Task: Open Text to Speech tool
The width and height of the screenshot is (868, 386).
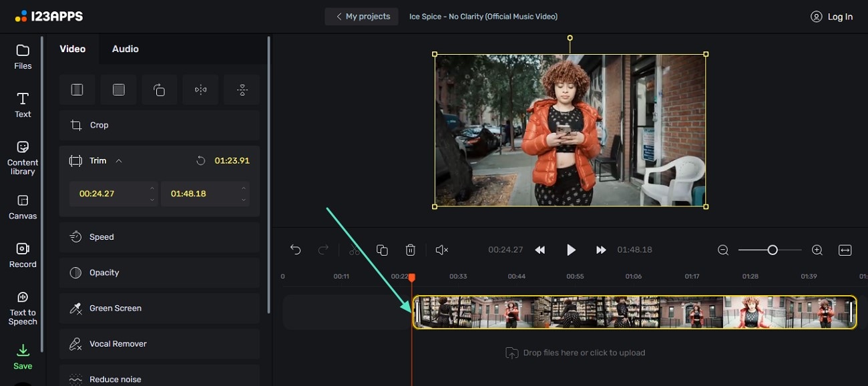Action: coord(23,308)
